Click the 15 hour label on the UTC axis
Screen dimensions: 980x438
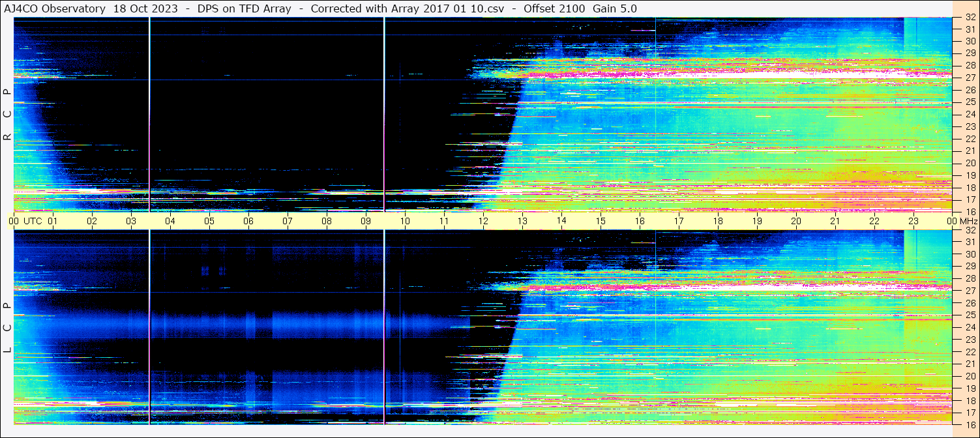(601, 221)
